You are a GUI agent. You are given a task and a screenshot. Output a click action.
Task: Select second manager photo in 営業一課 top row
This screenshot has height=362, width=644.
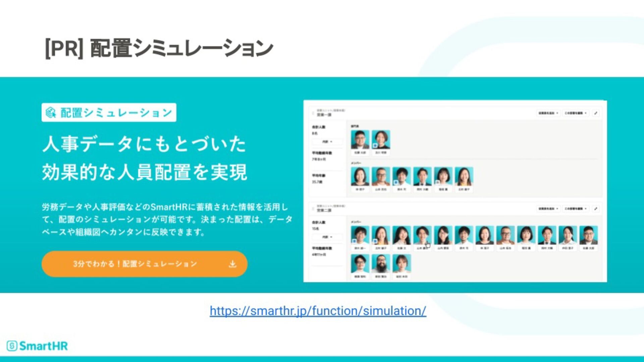[x=381, y=139]
